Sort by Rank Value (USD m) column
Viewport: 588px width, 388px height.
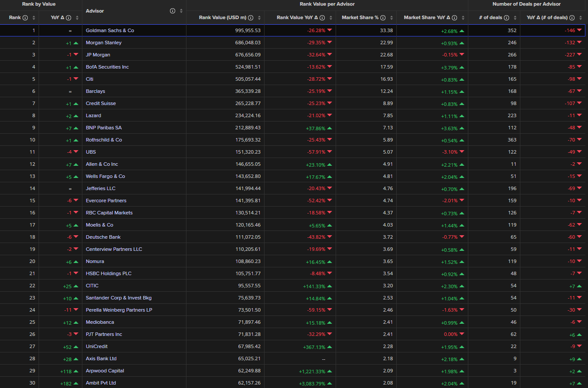tap(259, 18)
